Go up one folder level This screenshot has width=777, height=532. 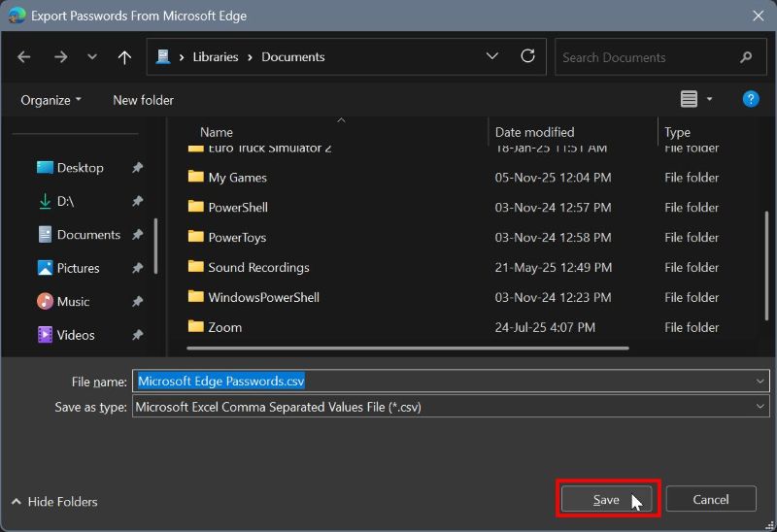124,57
